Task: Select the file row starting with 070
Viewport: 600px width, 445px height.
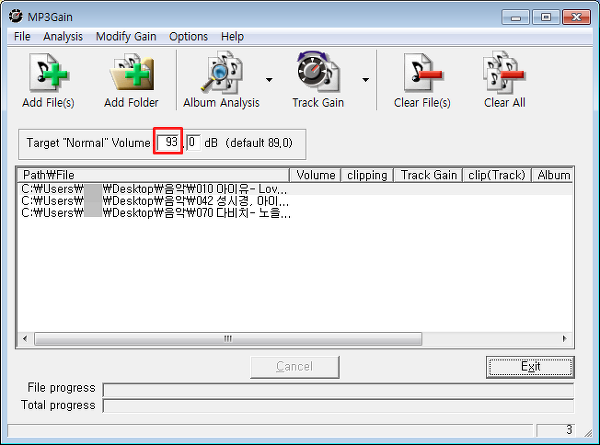Action: coord(295,213)
